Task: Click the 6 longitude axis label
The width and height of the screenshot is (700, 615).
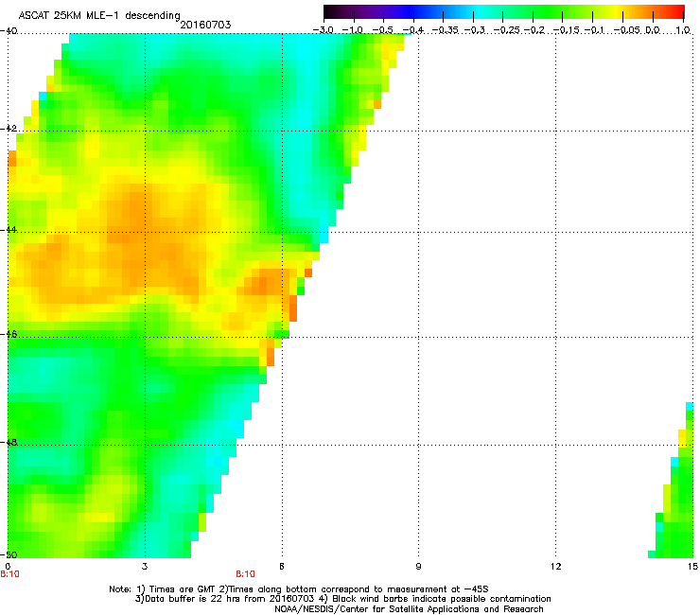Action: 282,567
